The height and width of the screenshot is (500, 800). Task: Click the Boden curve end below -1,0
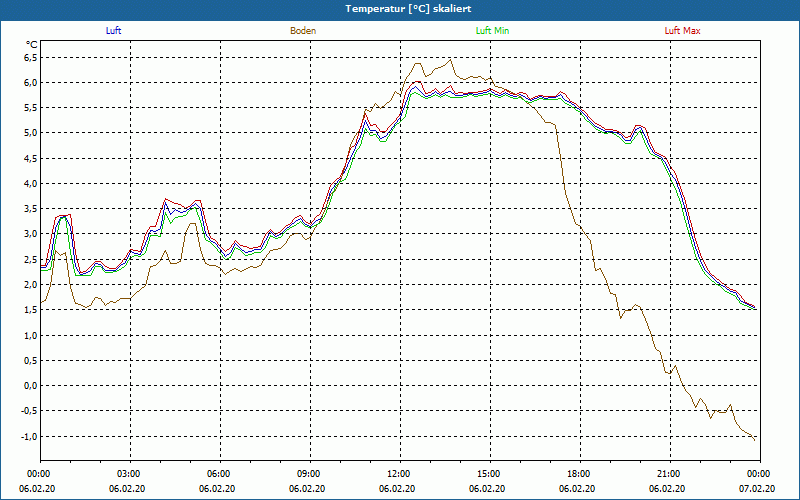[x=754, y=439]
